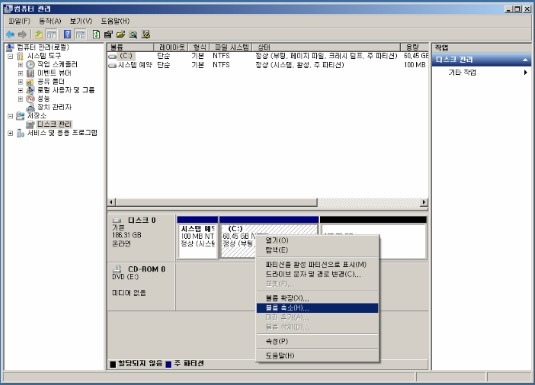This screenshot has width=535, height=385.
Task: Choose 드라이브 문자 및 경로 변경(C)... entry
Action: click(x=317, y=274)
